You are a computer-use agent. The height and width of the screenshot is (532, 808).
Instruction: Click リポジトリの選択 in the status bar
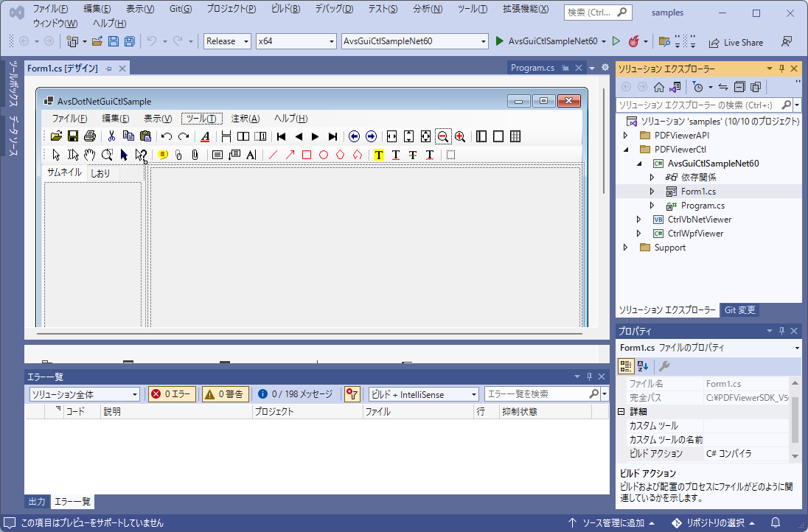point(715,523)
